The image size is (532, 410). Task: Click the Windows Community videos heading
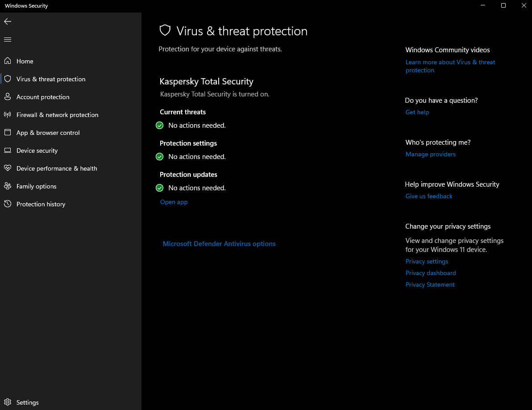(448, 50)
